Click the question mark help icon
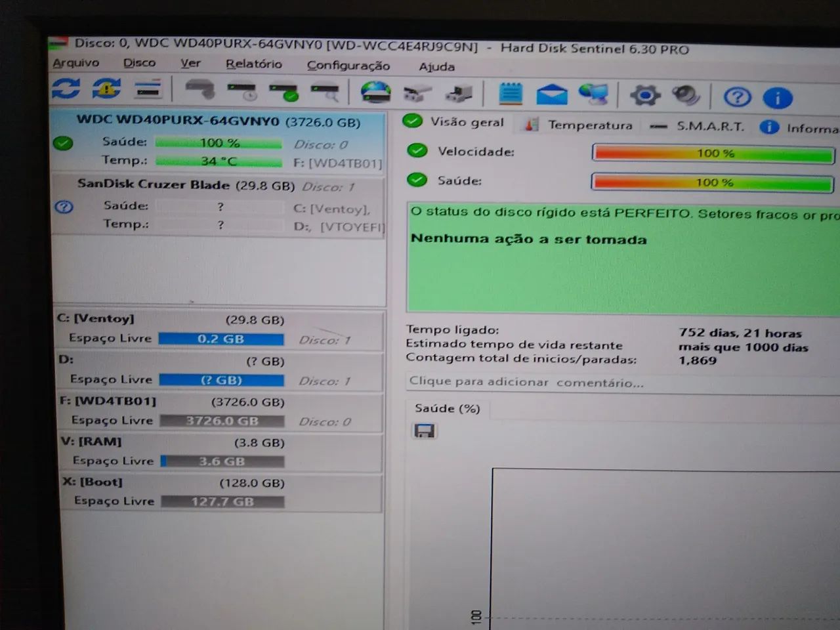The image size is (840, 630). click(737, 97)
